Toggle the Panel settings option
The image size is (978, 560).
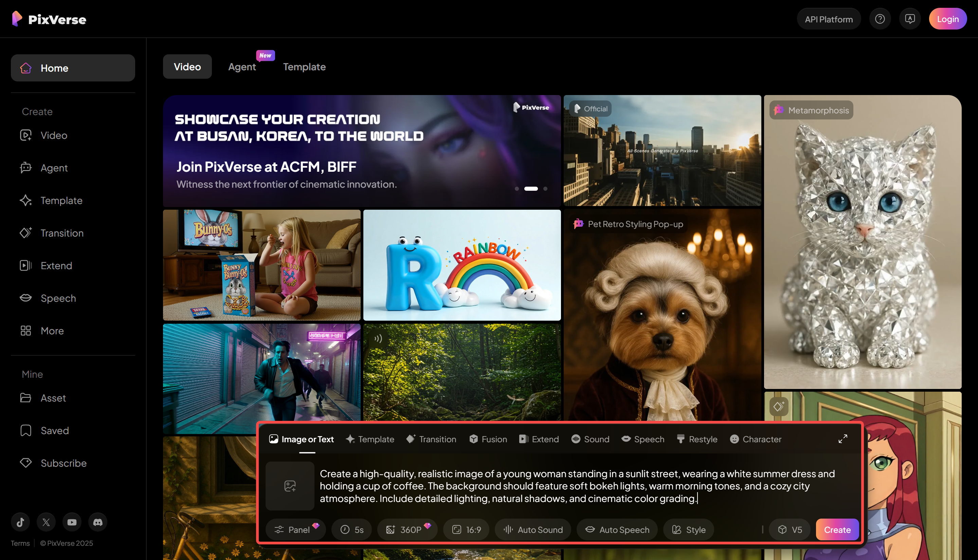pyautogui.click(x=295, y=529)
